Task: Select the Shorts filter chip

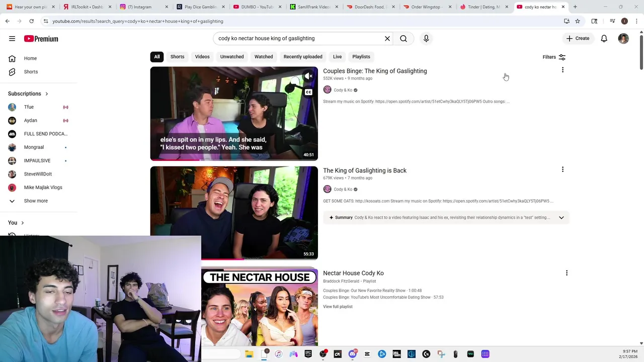Action: click(x=177, y=57)
